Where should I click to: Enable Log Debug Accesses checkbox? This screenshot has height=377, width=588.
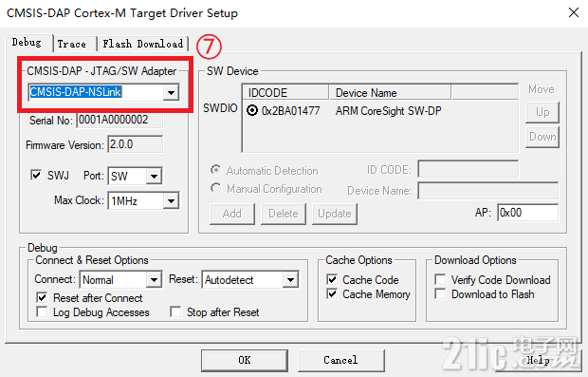pyautogui.click(x=42, y=312)
